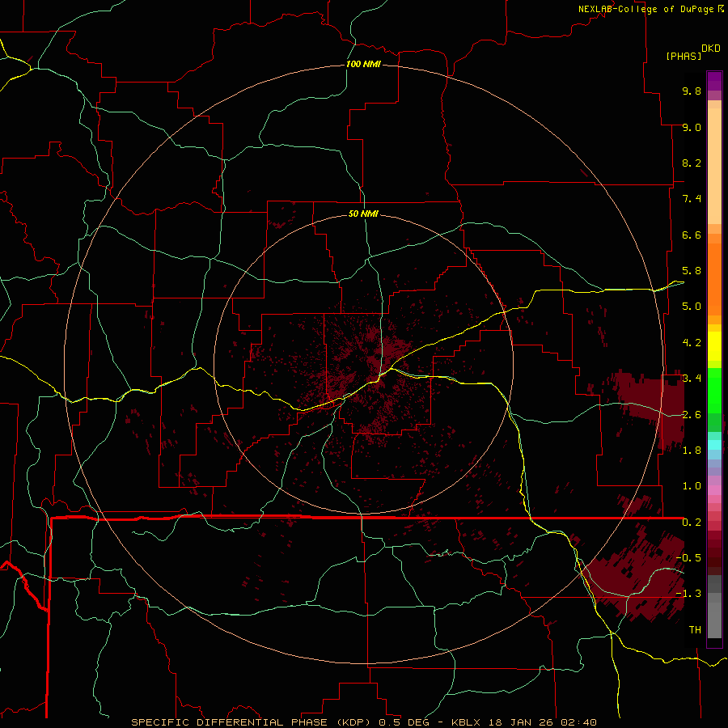Click the 2.6 scale value
Viewport: 728px width, 728px height.
click(692, 415)
